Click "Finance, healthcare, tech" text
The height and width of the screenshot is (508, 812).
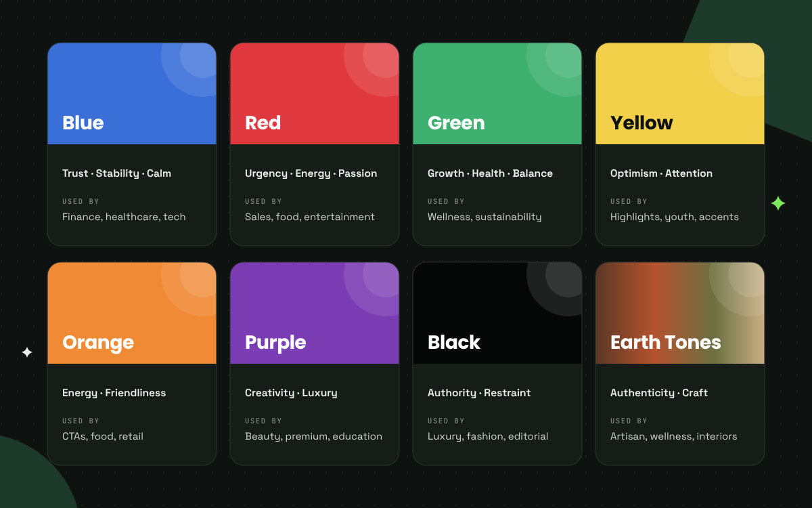tap(124, 217)
